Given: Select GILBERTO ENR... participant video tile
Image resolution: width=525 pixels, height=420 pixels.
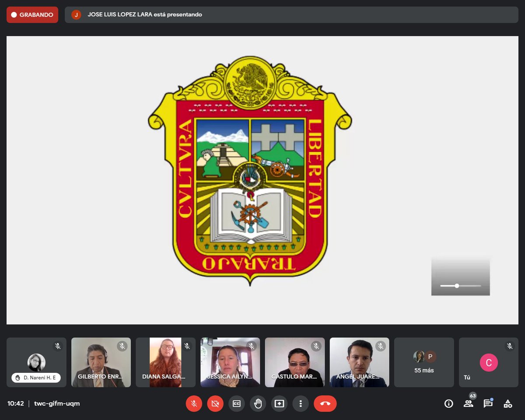Looking at the screenshot, I should [101, 362].
